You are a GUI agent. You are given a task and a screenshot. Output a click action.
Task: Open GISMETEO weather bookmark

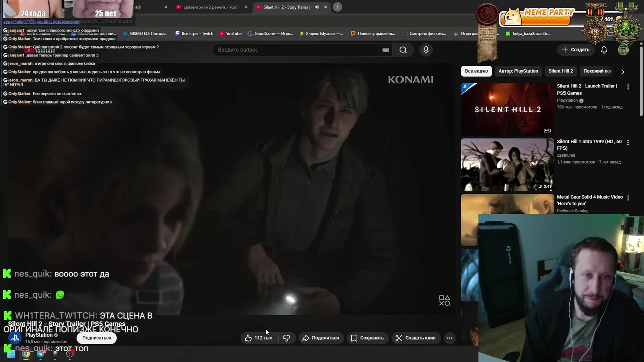point(145,34)
